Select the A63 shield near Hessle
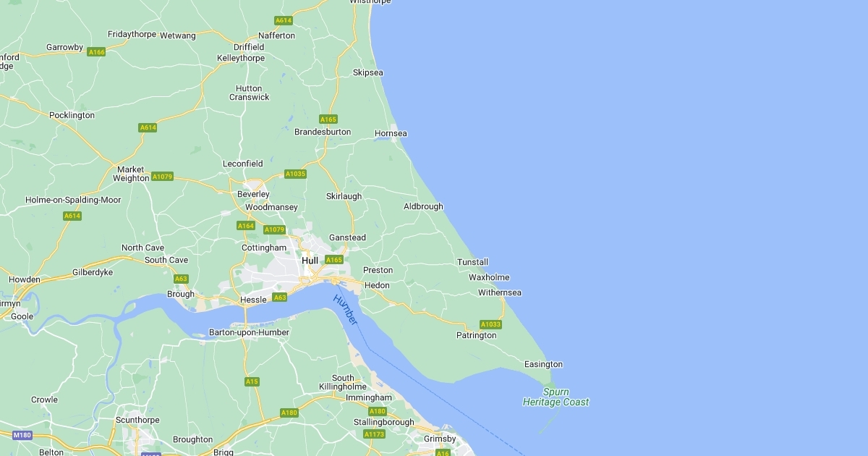This screenshot has height=456, width=868. (280, 297)
